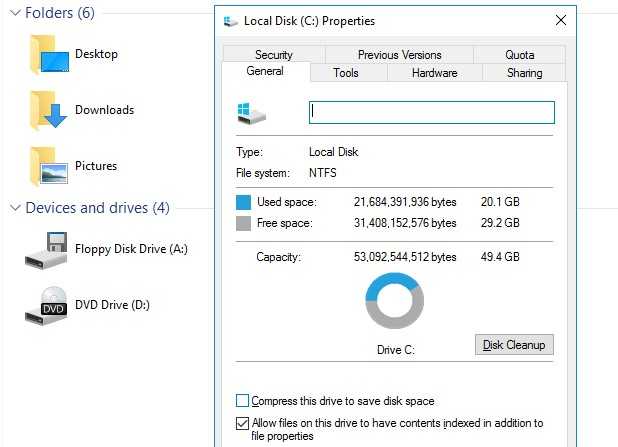Close the Local Disk (C:) Properties dialog
Screen dimensions: 618x447
coord(561,20)
